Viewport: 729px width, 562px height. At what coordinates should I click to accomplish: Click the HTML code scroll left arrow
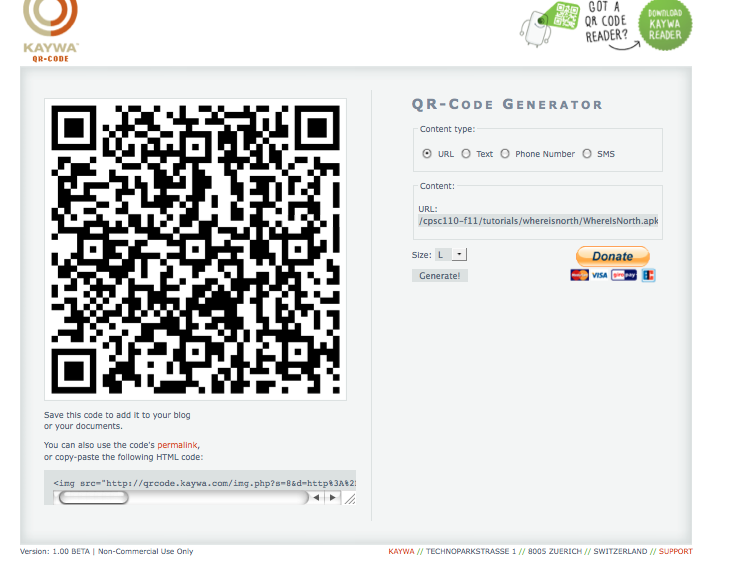pyautogui.click(x=317, y=497)
